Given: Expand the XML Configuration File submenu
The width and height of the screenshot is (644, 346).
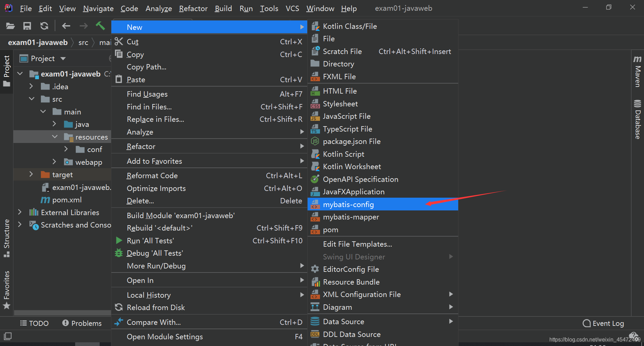Looking at the screenshot, I should pos(383,294).
